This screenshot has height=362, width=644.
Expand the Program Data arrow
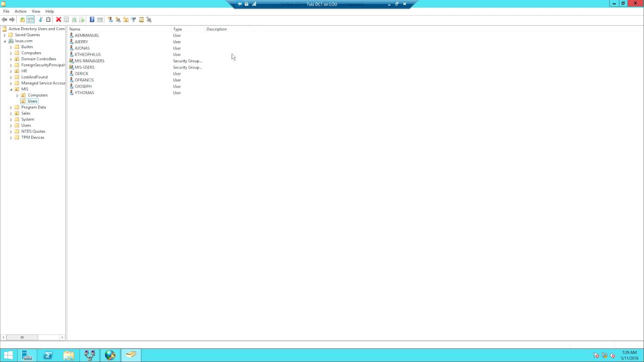pyautogui.click(x=11, y=108)
